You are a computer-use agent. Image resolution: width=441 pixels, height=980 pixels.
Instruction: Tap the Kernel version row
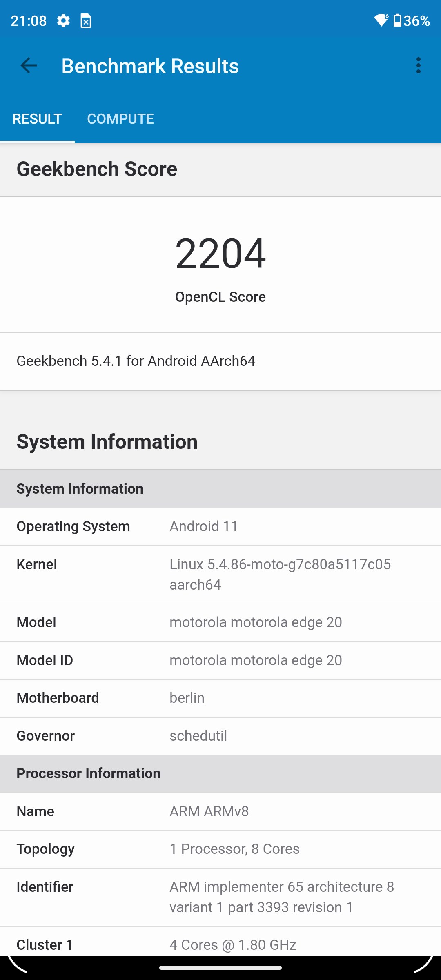tap(220, 575)
